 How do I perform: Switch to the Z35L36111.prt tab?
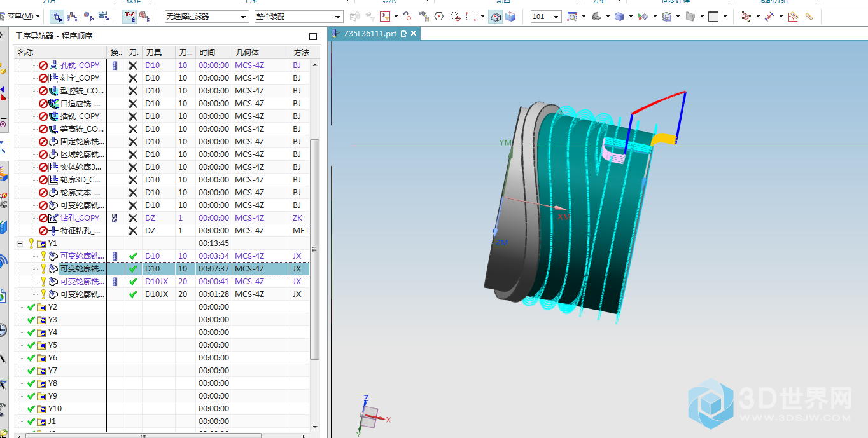coord(369,33)
